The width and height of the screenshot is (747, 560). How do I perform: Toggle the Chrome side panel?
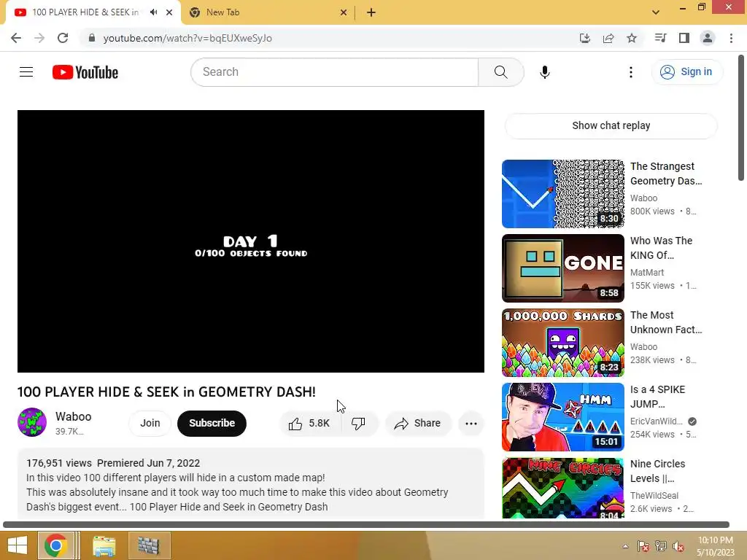[684, 38]
